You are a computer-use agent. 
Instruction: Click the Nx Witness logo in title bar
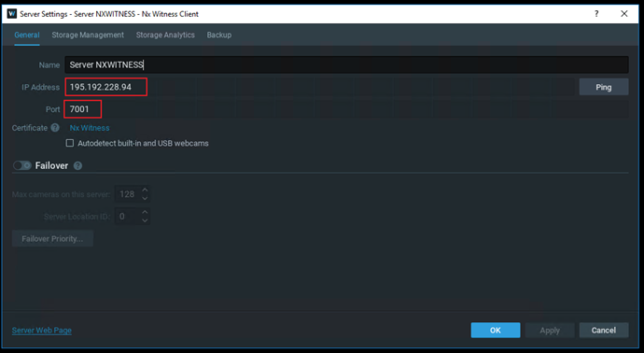[12, 14]
